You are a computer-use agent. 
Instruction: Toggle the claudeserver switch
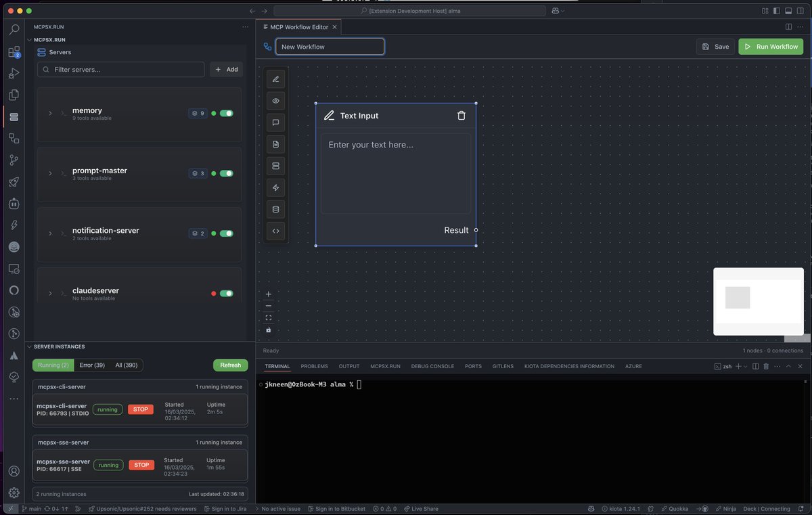point(227,293)
